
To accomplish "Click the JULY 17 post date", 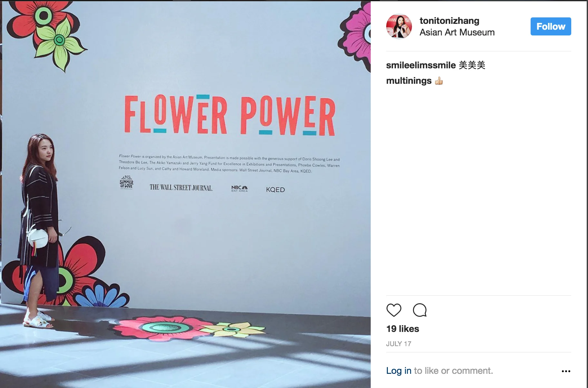I will (399, 344).
